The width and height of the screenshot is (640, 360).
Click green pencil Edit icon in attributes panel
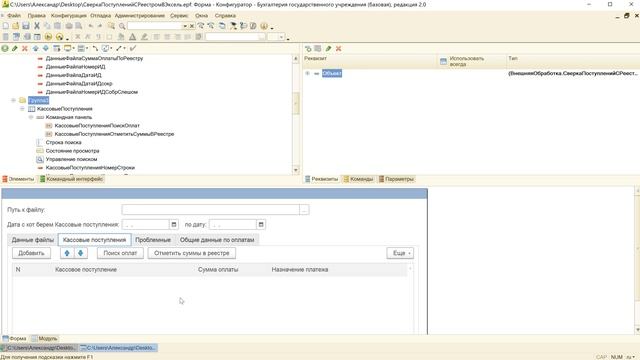pyautogui.click(x=328, y=49)
